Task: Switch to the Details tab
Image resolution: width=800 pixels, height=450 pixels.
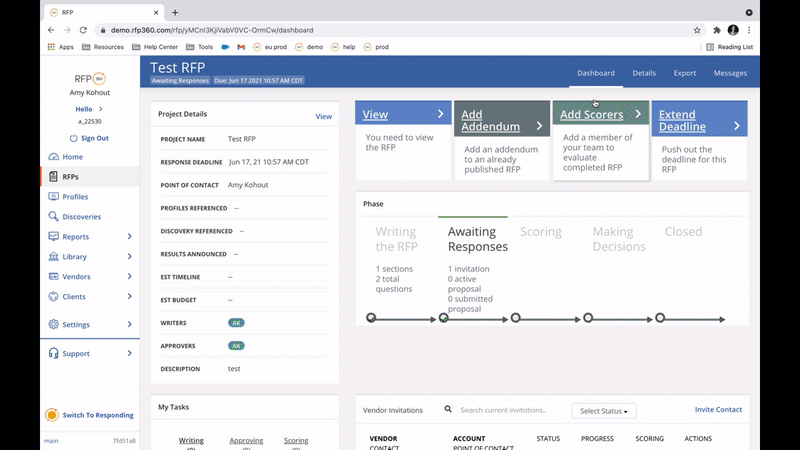Action: 644,73
